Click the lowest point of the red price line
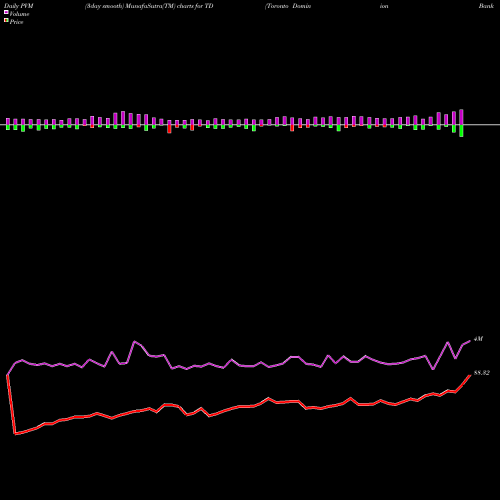 pyautogui.click(x=15, y=434)
